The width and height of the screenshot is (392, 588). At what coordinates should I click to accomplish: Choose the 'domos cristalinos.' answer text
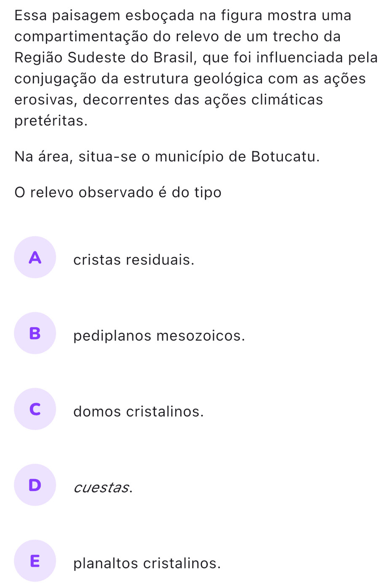[139, 412]
